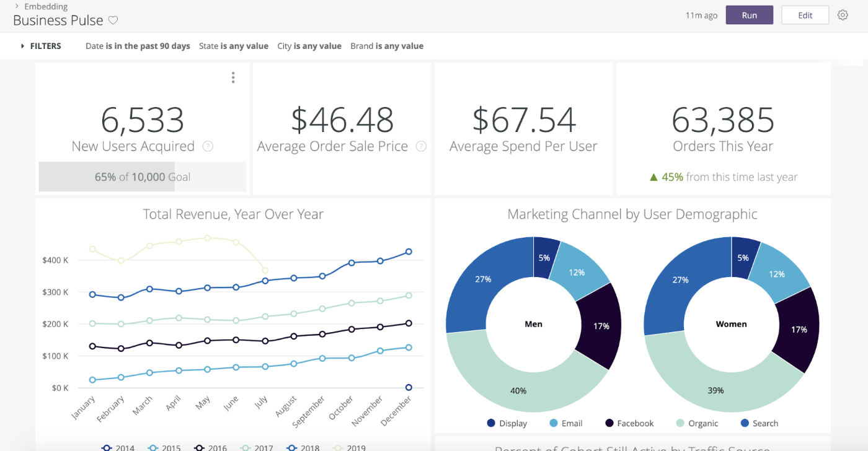The image size is (868, 451).
Task: Open the New Users Acquired tile options menu
Action: 232,77
